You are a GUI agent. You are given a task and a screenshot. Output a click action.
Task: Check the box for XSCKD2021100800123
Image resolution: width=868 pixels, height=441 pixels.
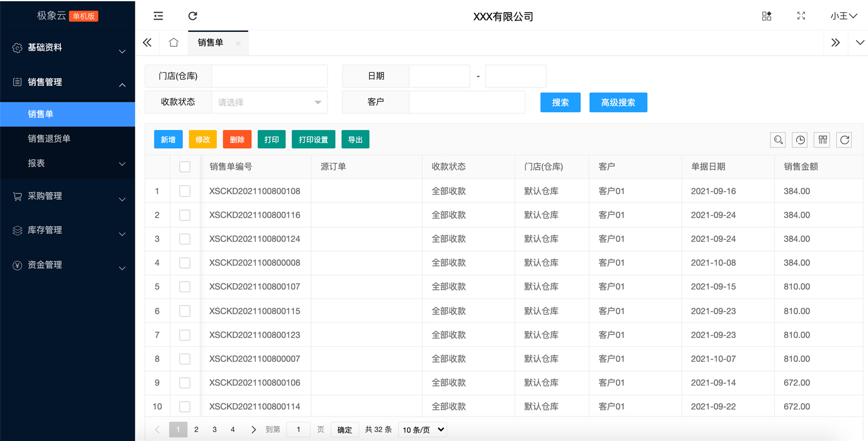tap(185, 335)
